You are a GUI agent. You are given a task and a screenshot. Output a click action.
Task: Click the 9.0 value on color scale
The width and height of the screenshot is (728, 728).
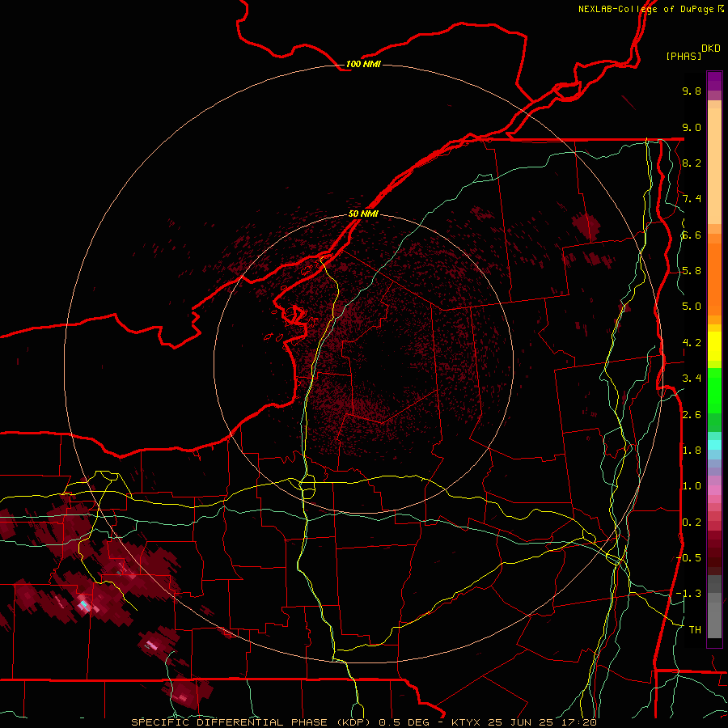coord(692,128)
